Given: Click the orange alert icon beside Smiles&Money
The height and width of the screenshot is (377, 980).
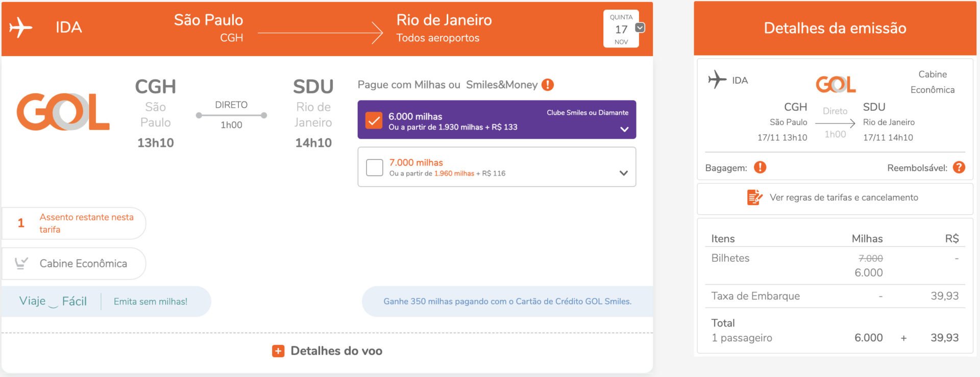Looking at the screenshot, I should 548,85.
